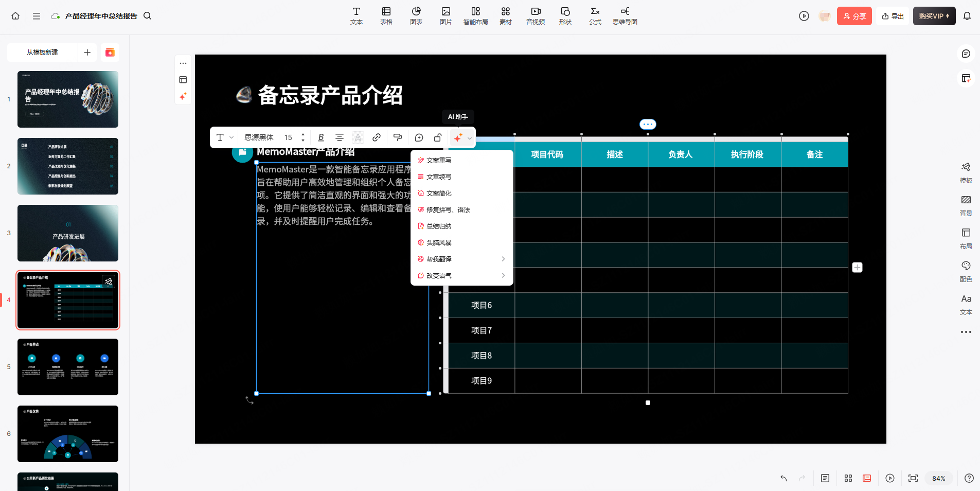The height and width of the screenshot is (491, 980).
Task: Select slide 5 产品特点 thumbnail
Action: tap(68, 367)
